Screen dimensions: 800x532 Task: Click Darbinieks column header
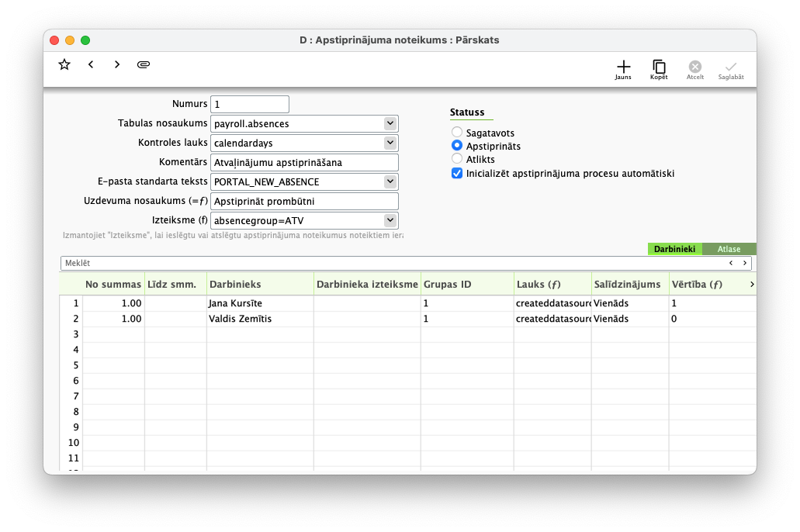pyautogui.click(x=260, y=284)
